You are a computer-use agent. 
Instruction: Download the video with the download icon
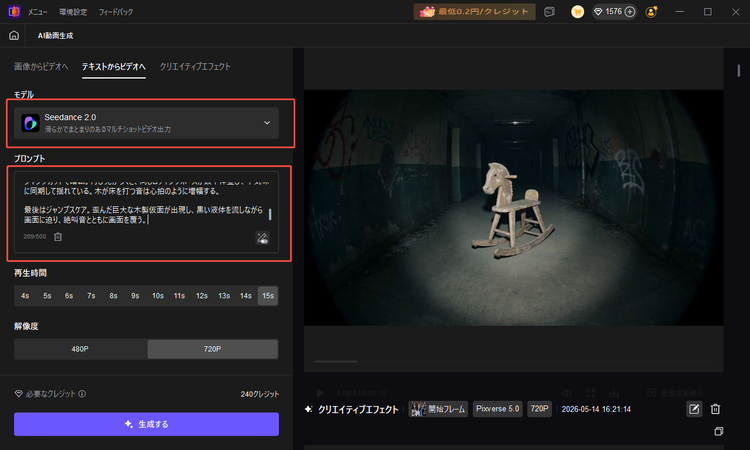tap(614, 393)
